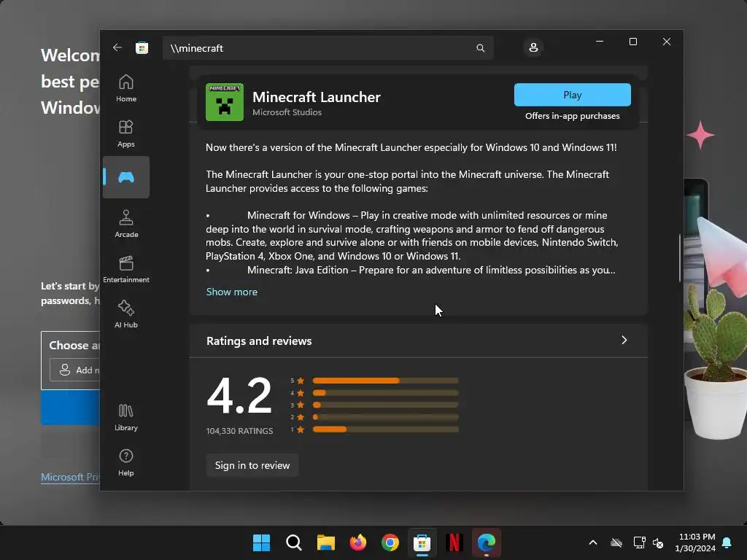Screen dimensions: 747x560
Task: Click the 1 star rating bar
Action: 385,429
